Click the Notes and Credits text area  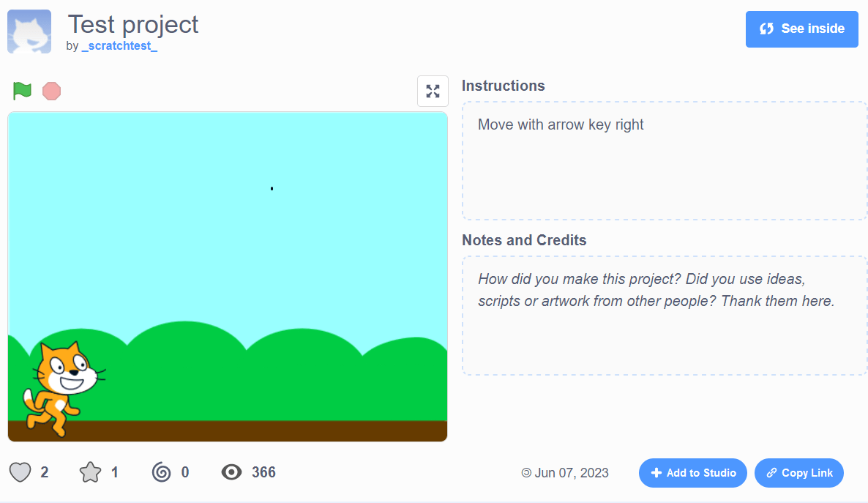pyautogui.click(x=664, y=315)
